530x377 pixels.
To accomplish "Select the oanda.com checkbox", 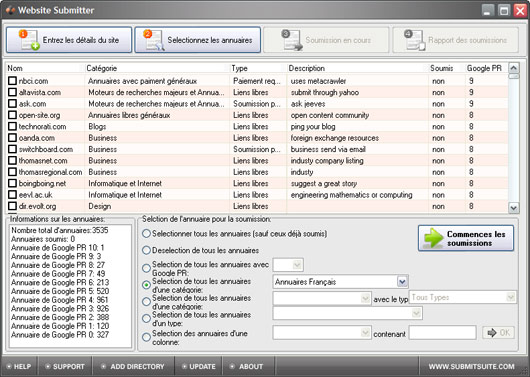I will point(13,138).
